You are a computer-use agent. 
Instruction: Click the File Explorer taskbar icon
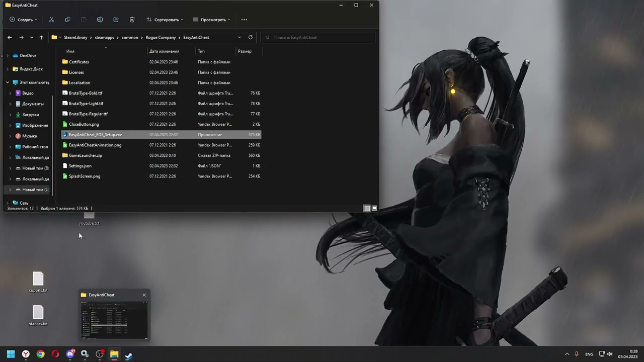coord(114,354)
